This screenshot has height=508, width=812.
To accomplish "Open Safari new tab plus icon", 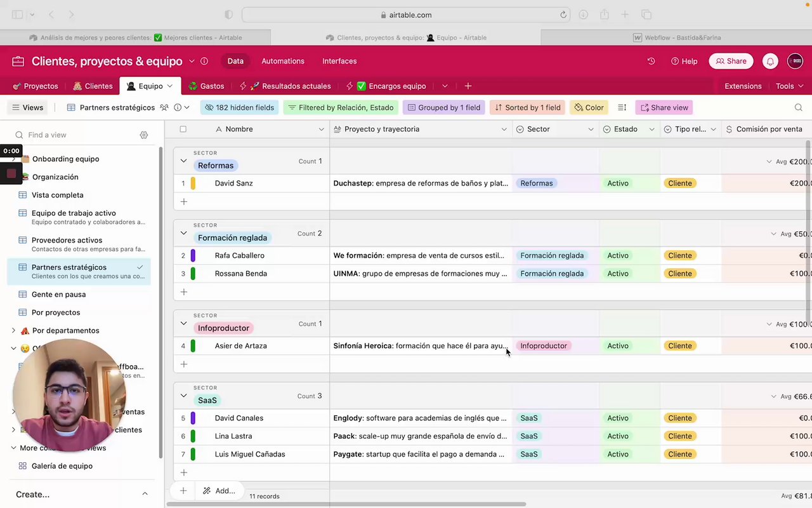I will pos(625,15).
